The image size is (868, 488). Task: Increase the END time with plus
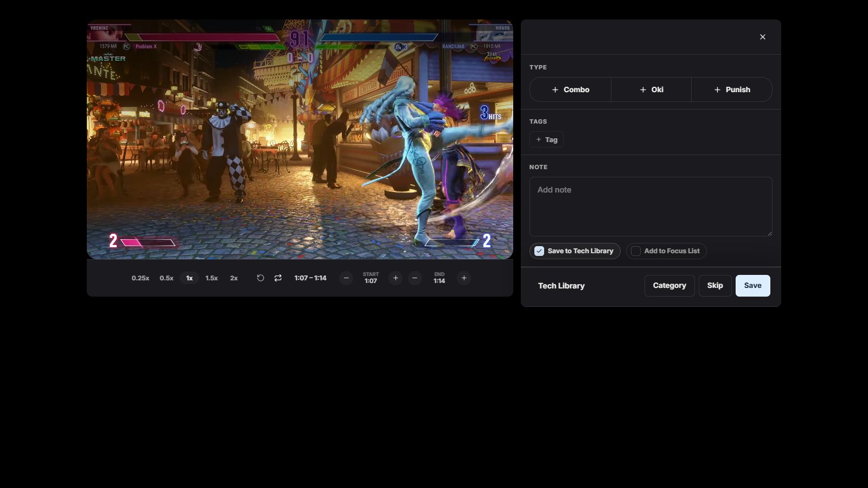tap(464, 278)
